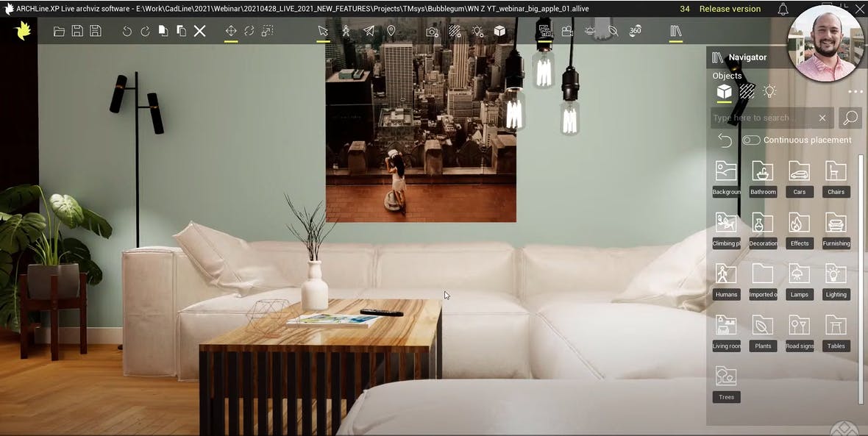The height and width of the screenshot is (436, 868).
Task: Click the magnifier search button
Action: click(851, 118)
